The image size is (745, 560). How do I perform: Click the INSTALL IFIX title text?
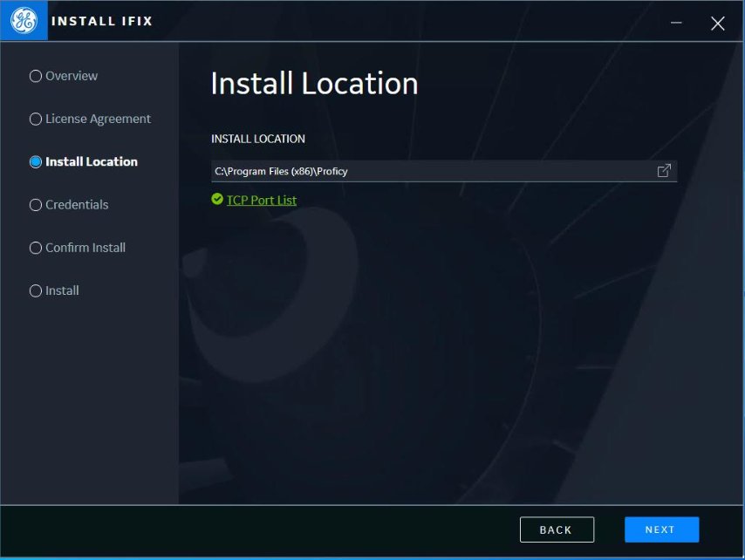102,21
